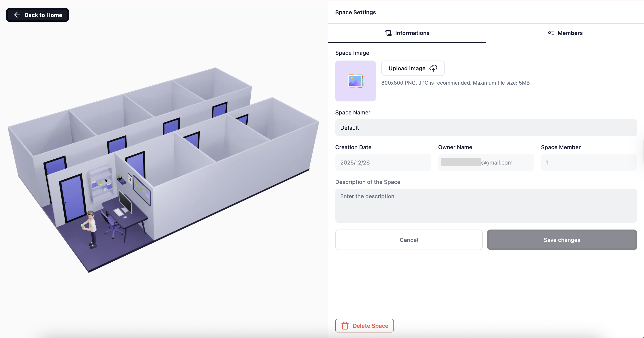Switch to the Members tab
This screenshot has height=338, width=644.
(565, 33)
